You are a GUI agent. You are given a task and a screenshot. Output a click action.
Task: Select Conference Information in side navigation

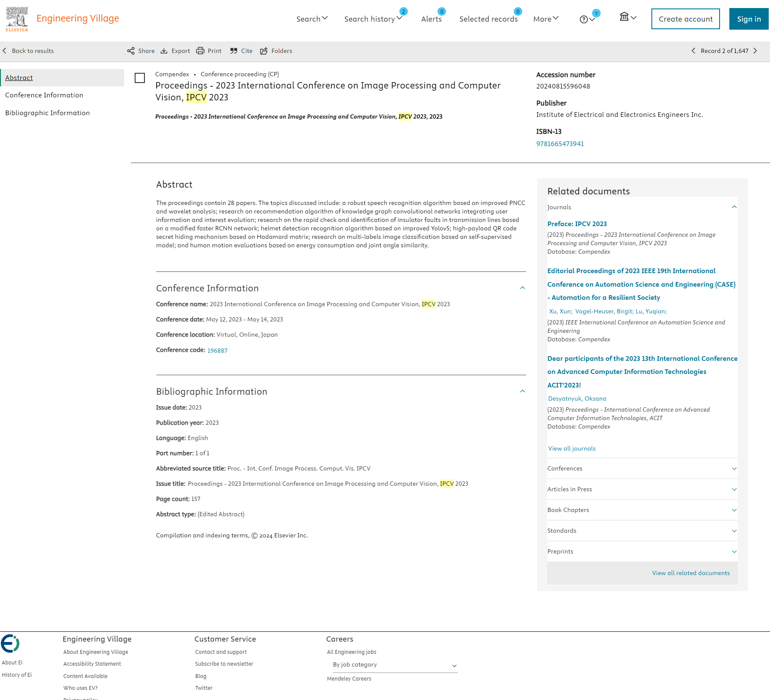[44, 95]
